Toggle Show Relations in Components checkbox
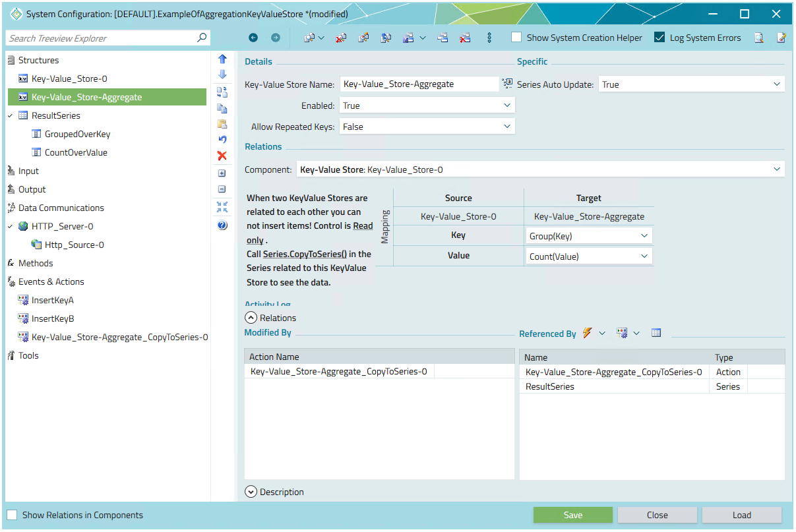 12,515
